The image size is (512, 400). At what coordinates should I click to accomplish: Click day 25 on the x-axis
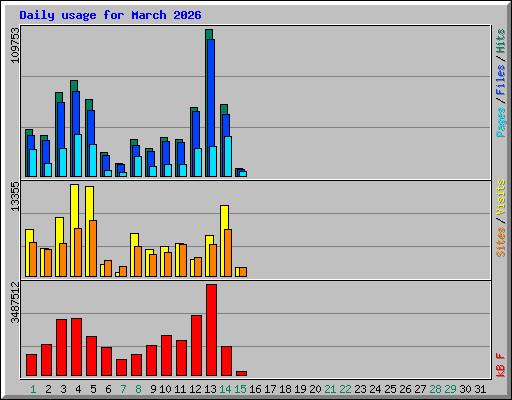(x=390, y=389)
